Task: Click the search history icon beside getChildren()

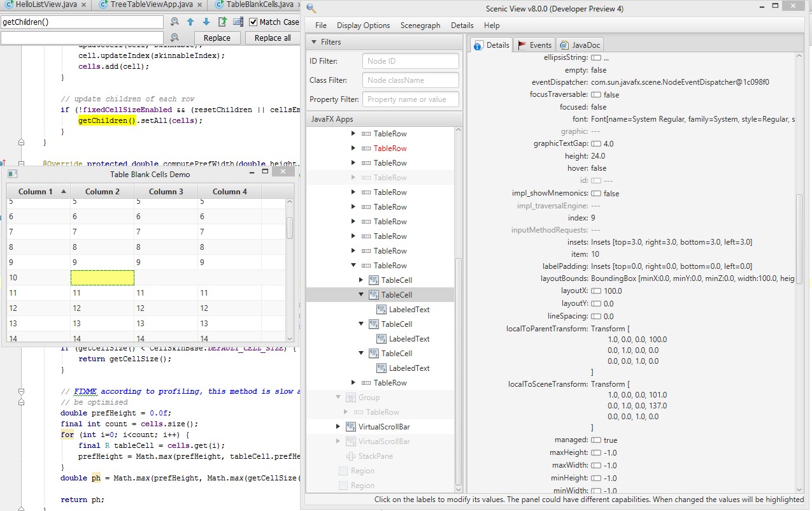Action: tap(175, 22)
